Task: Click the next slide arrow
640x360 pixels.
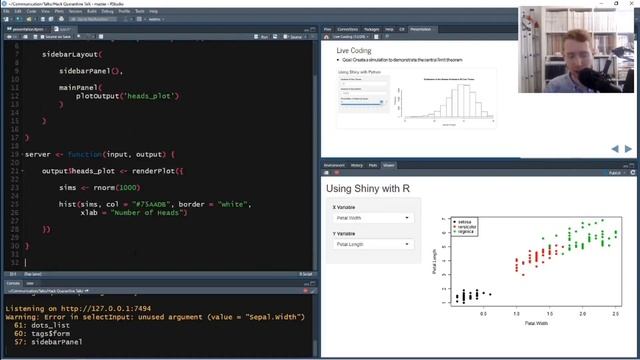Action: (x=628, y=149)
